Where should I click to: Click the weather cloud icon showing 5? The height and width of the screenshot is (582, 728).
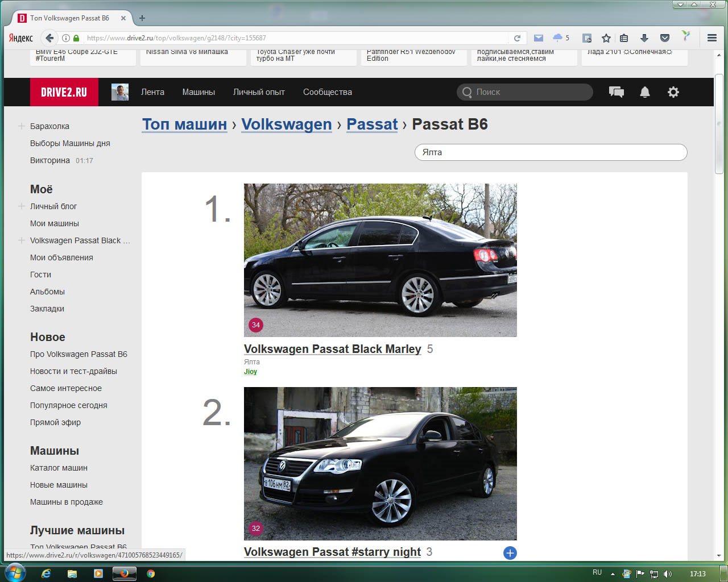pyautogui.click(x=561, y=38)
